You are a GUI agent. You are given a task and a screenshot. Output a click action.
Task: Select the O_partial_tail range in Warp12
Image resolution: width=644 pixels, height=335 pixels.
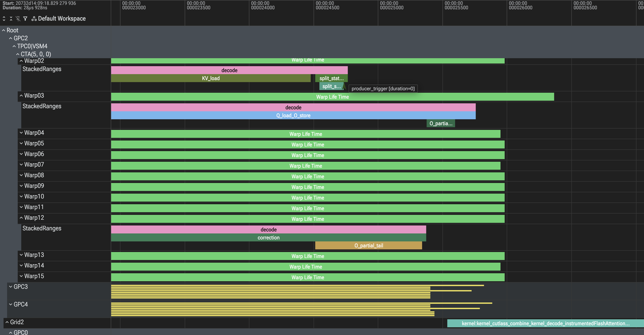(369, 246)
